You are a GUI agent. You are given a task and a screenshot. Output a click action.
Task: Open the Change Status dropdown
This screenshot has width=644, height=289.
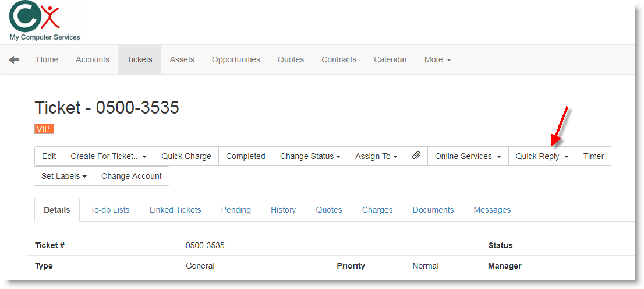click(x=310, y=156)
